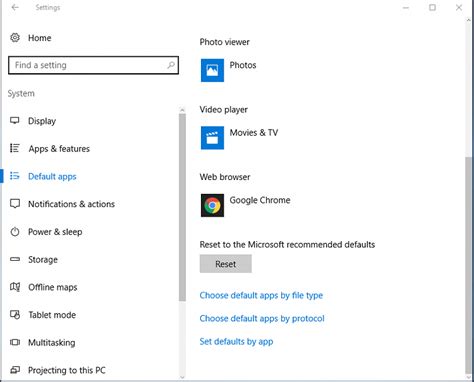This screenshot has width=474, height=382.
Task: Click the Video player heading
Action: (x=223, y=109)
